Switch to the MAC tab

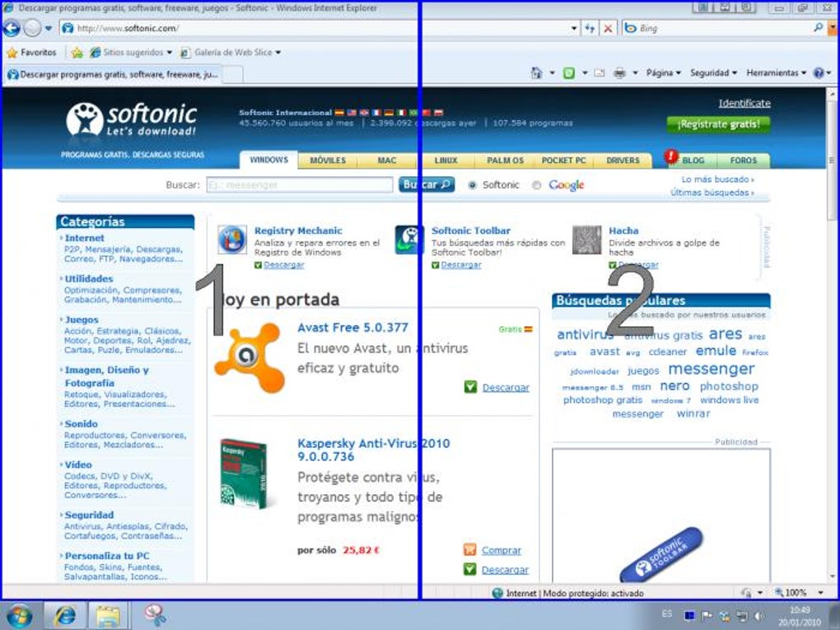[387, 161]
